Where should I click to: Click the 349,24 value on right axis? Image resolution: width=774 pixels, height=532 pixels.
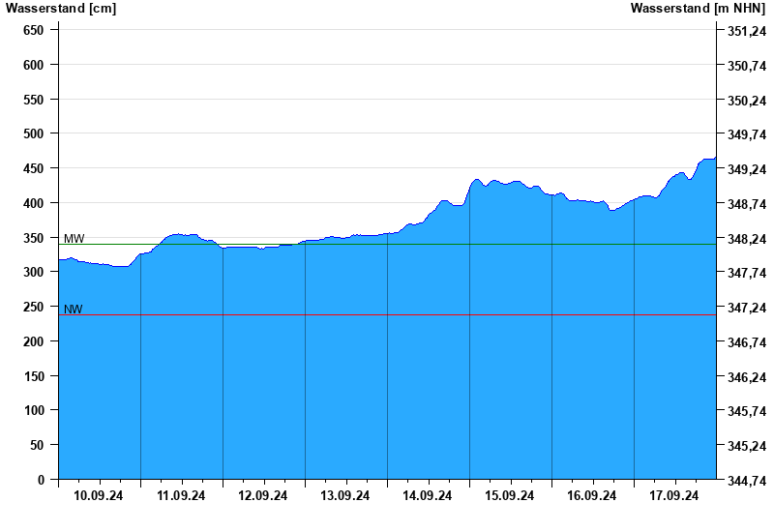[747, 170]
